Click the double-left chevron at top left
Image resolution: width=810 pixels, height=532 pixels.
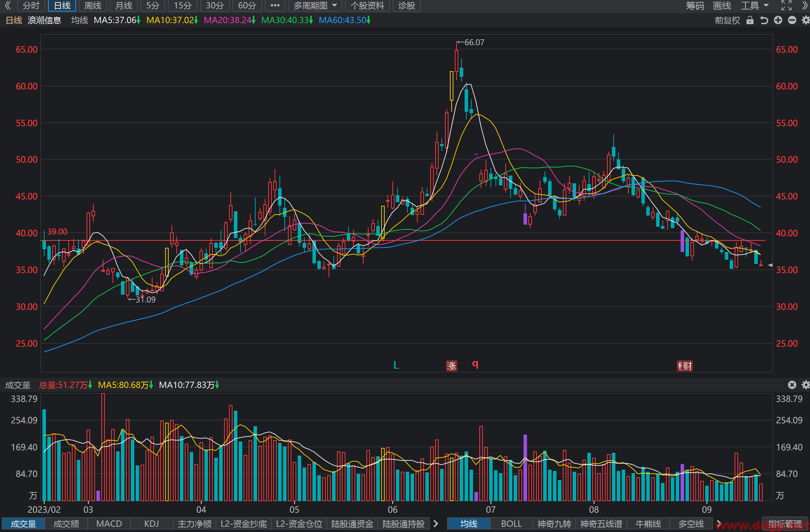[7, 5]
